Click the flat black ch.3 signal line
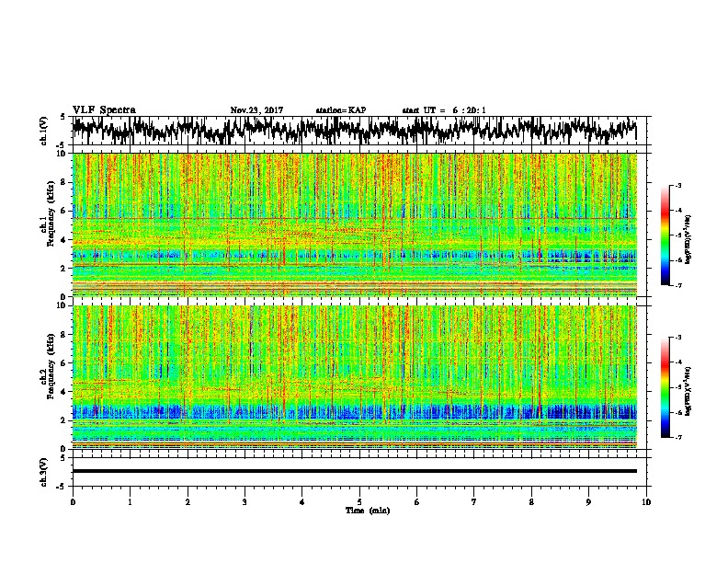This screenshot has width=728, height=563. (x=354, y=471)
